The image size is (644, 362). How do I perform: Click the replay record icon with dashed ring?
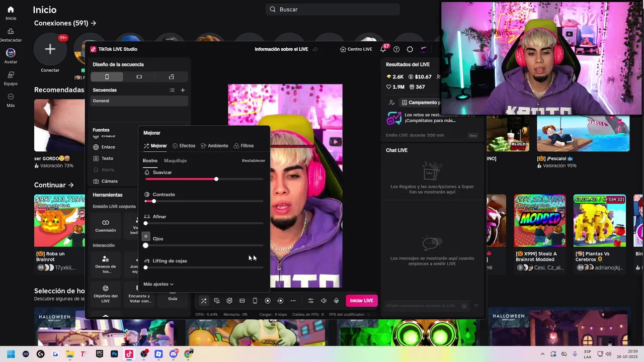(x=280, y=301)
